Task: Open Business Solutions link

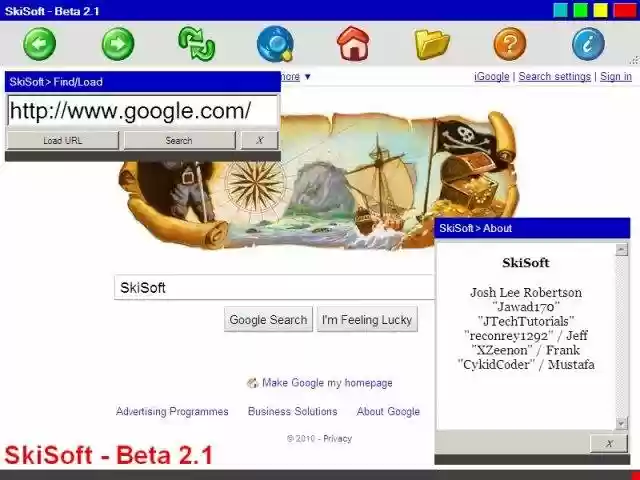Action: [x=293, y=411]
